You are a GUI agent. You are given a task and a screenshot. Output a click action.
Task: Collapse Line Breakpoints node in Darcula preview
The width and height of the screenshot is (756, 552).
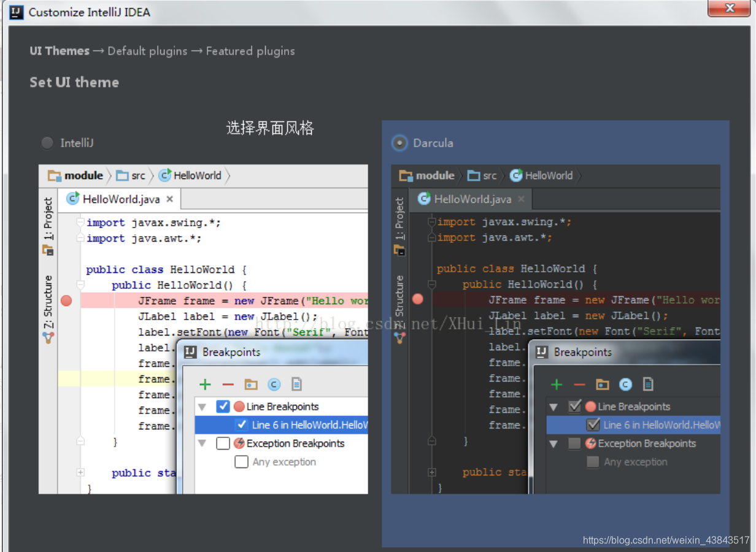click(x=553, y=407)
